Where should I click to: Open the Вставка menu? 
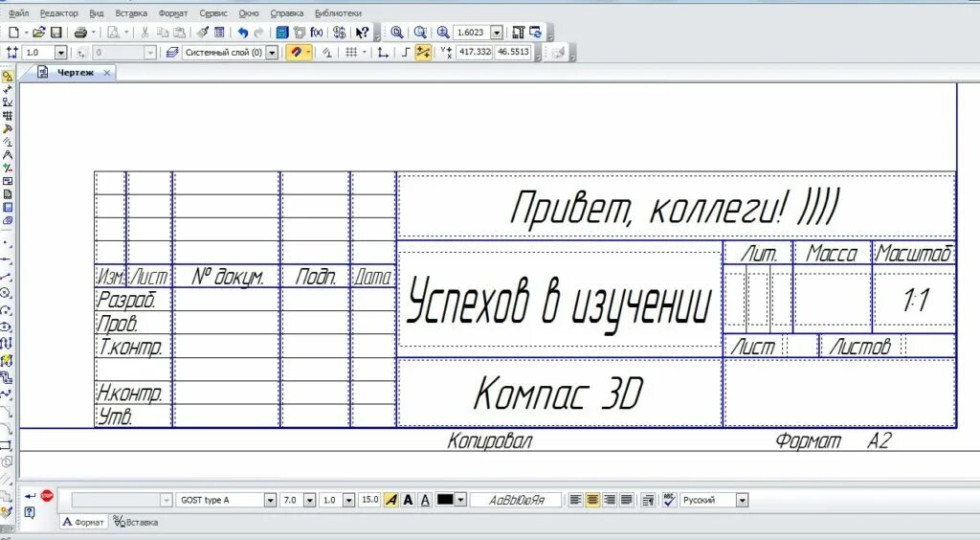[x=131, y=13]
